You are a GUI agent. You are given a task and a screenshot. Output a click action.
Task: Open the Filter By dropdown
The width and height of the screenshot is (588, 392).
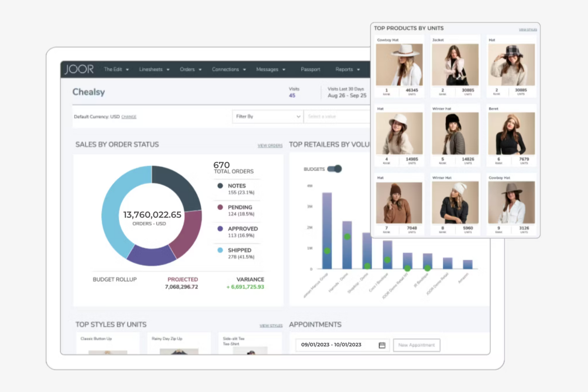[x=267, y=116]
